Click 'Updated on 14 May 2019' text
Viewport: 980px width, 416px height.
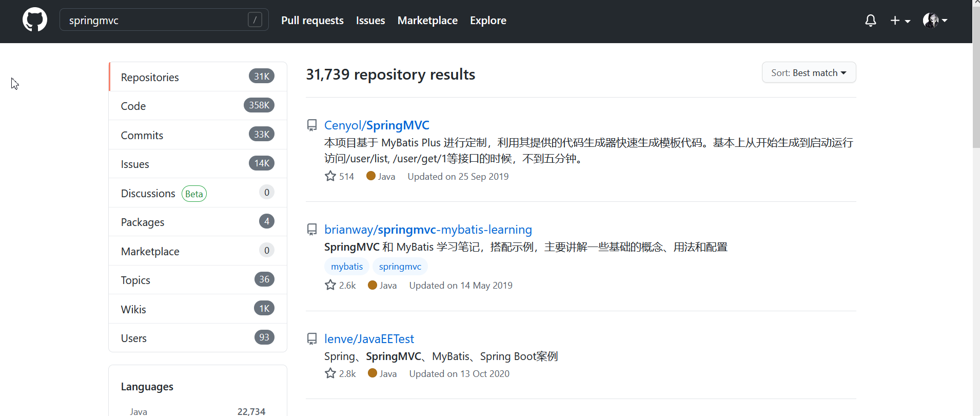click(461, 285)
